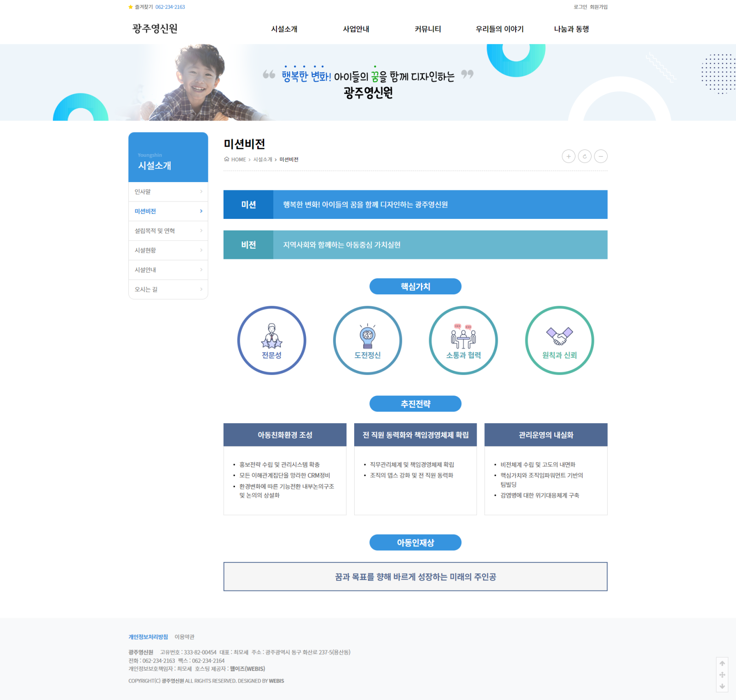The image size is (736, 700).
Task: Click the four-way move icon in floating panel
Action: coord(722,675)
